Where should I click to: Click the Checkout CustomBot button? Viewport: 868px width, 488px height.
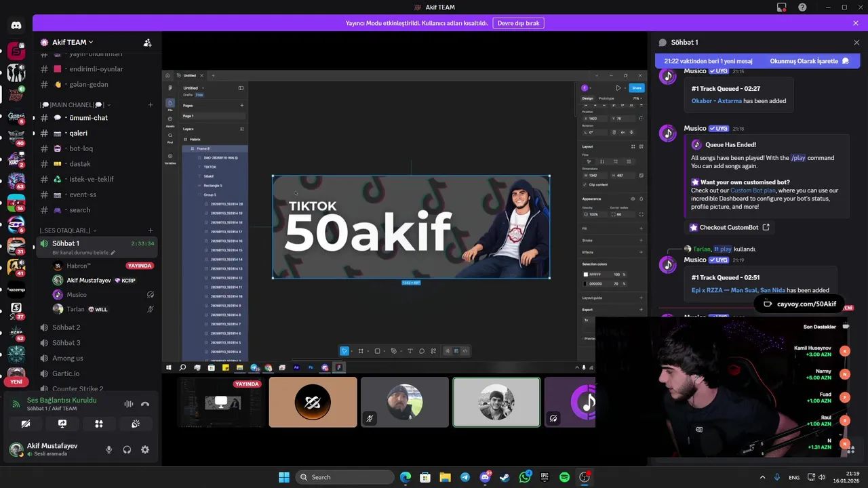pos(730,227)
